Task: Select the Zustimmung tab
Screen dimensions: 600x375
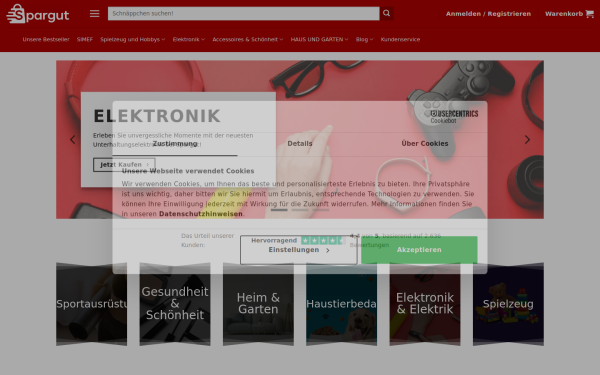Action: click(x=175, y=143)
